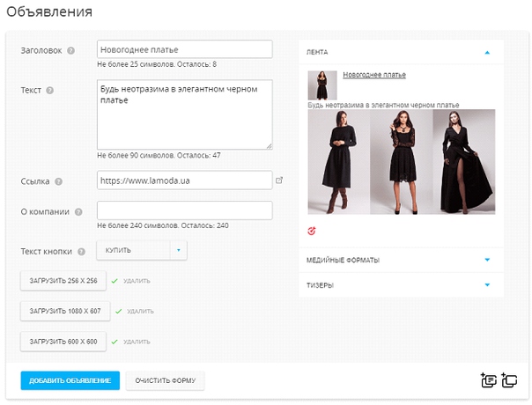532x405 pixels.
Task: Click Очистить форму button
Action: pos(166,380)
